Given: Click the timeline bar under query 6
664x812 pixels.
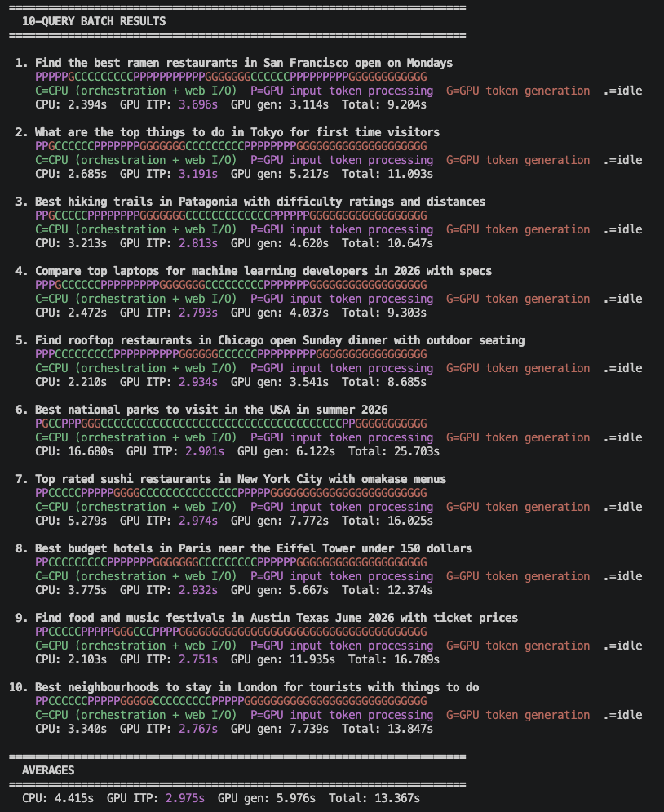Looking at the screenshot, I should click(x=231, y=424).
